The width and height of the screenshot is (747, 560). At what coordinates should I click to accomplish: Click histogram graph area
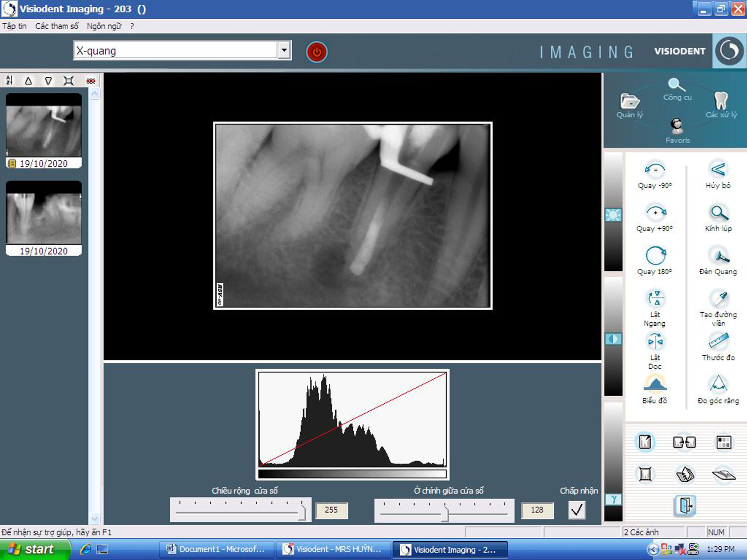(352, 419)
